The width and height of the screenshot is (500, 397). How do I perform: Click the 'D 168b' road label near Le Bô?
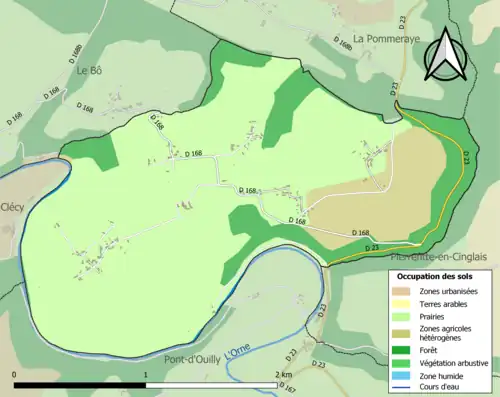click(x=75, y=54)
